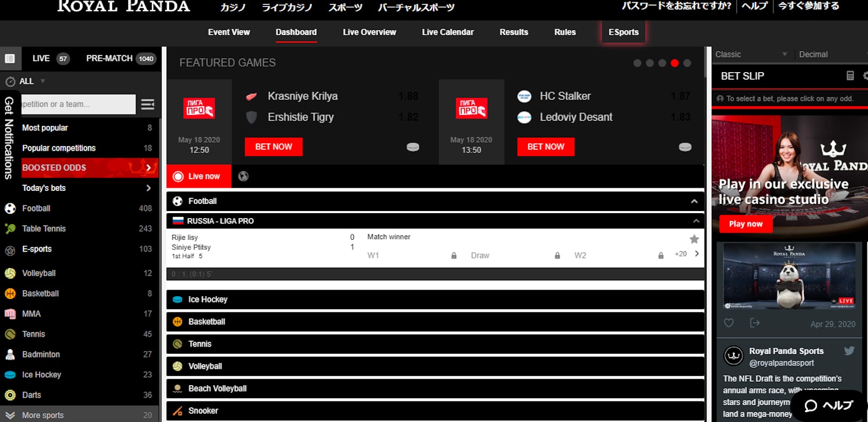This screenshot has height=422, width=868.
Task: Share the post using the share icon
Action: (x=755, y=323)
